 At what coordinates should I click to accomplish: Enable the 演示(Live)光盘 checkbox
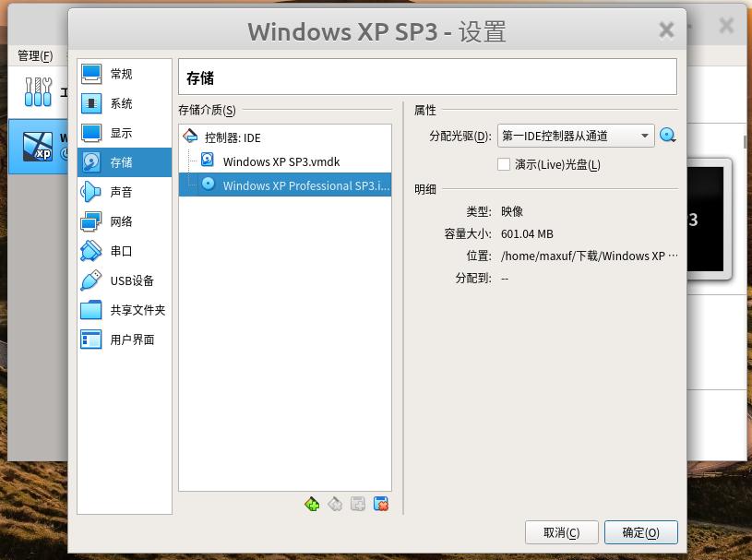click(x=504, y=164)
